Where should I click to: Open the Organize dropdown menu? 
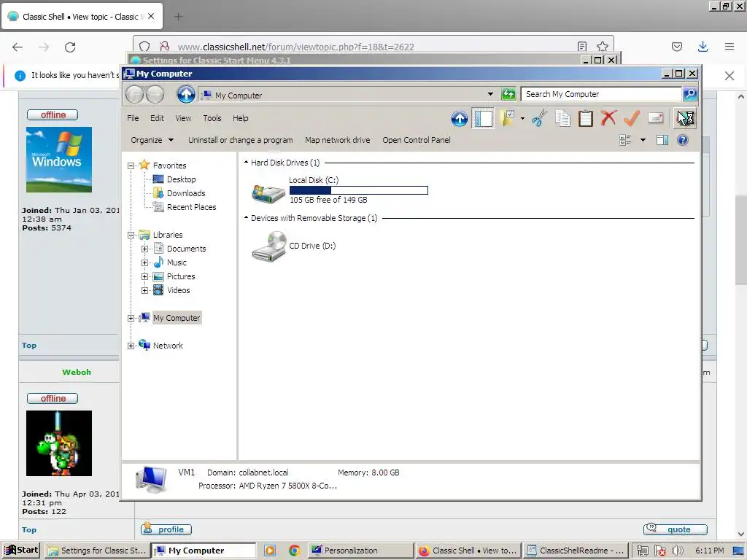coord(152,140)
